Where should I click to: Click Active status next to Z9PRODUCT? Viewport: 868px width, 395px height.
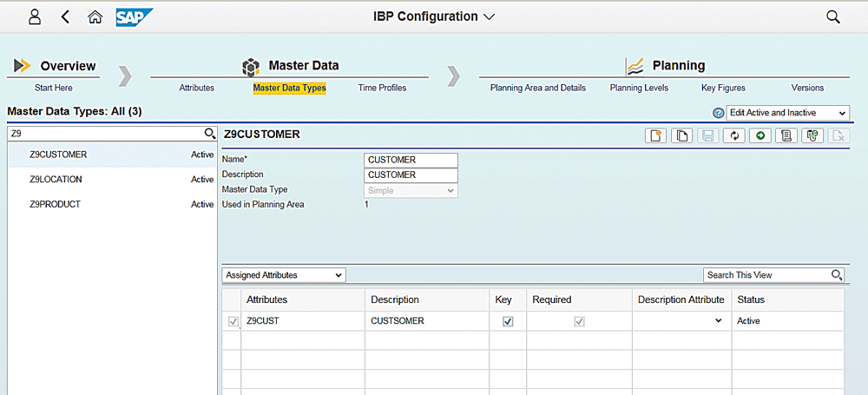[202, 204]
